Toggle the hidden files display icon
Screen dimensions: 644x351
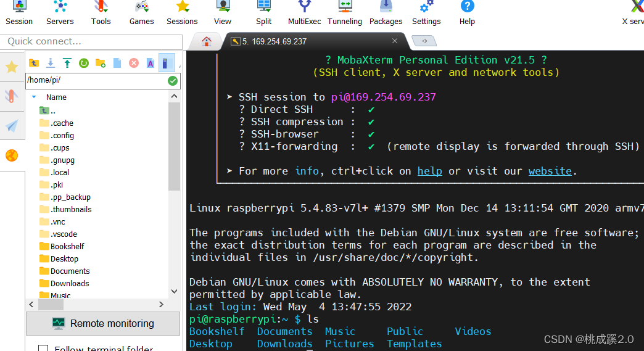tap(167, 63)
